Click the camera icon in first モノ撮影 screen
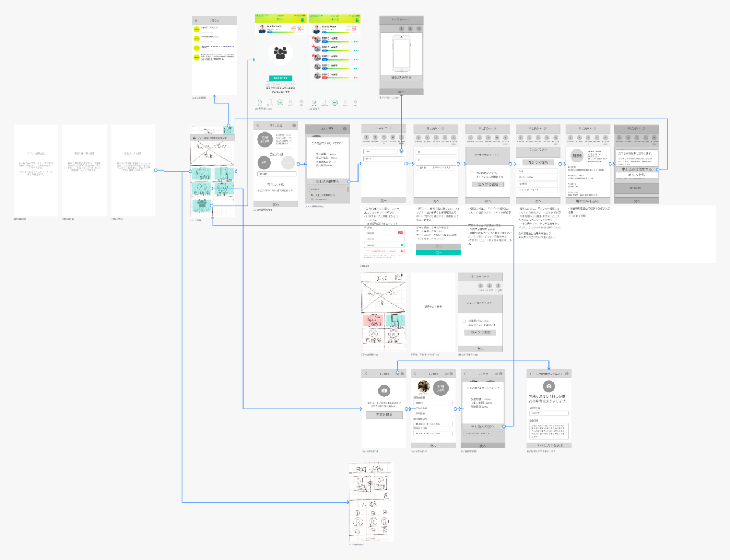This screenshot has height=560, width=730. click(384, 391)
